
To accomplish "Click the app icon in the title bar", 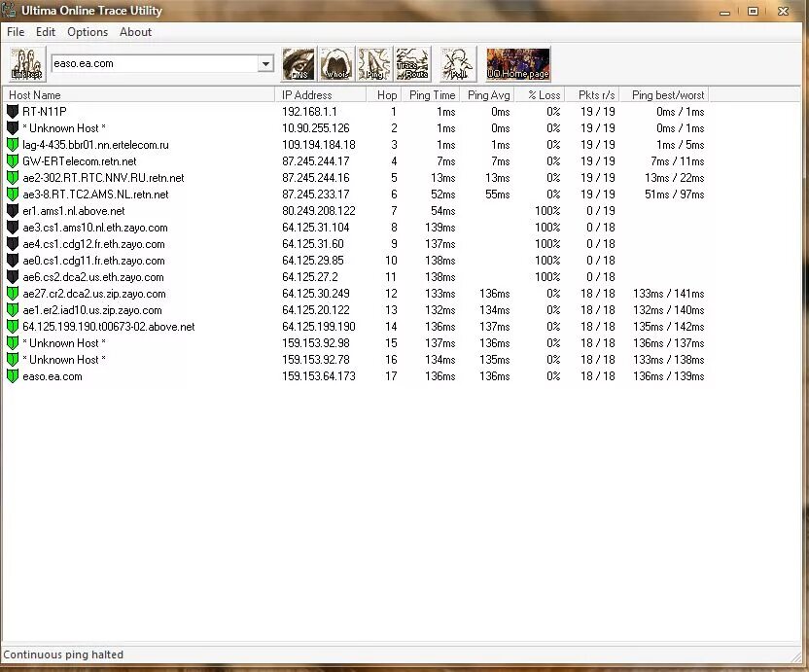I will (x=9, y=11).
